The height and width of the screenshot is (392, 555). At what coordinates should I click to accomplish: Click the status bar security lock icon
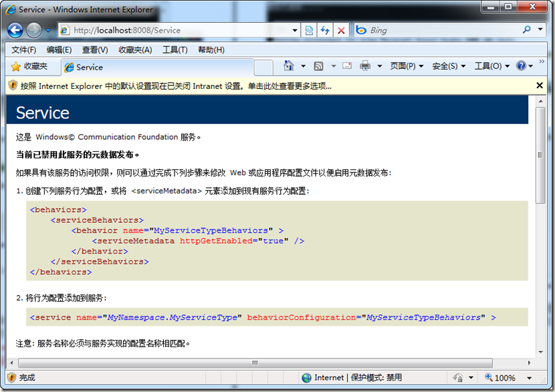(458, 378)
